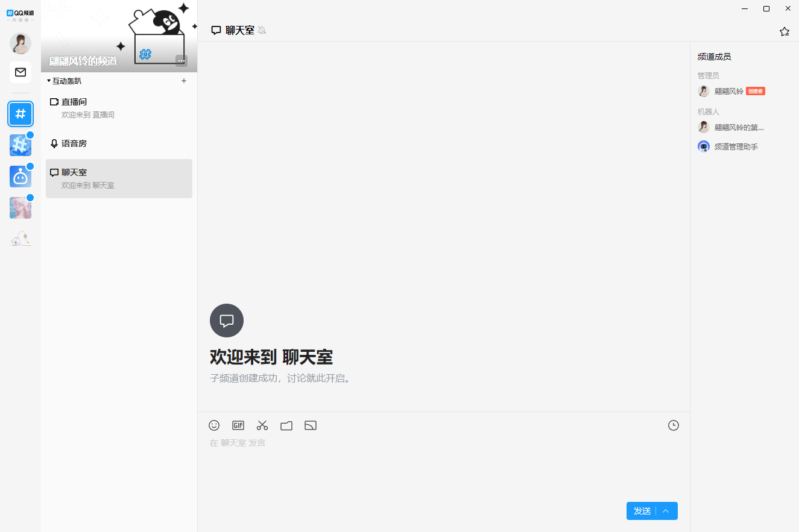Collapse the 互动集趴 category

[x=64, y=81]
